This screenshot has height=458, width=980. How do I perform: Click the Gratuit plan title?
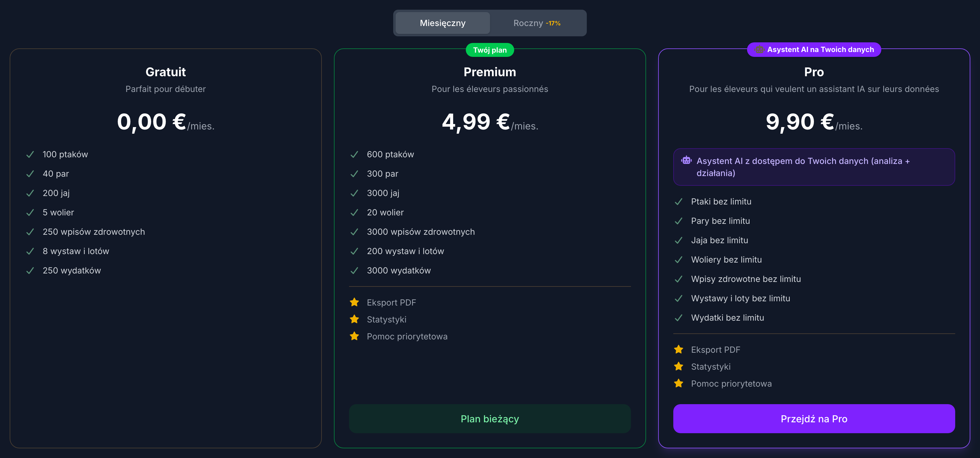pyautogui.click(x=165, y=72)
